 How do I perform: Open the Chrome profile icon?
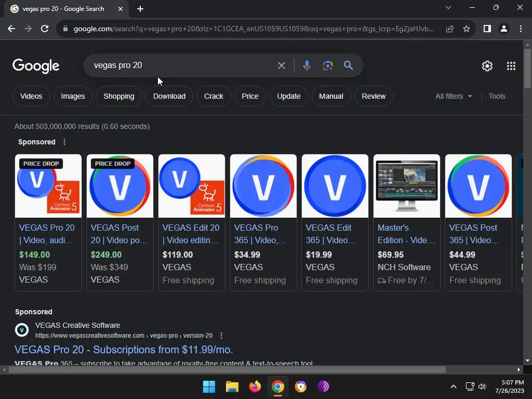504,29
